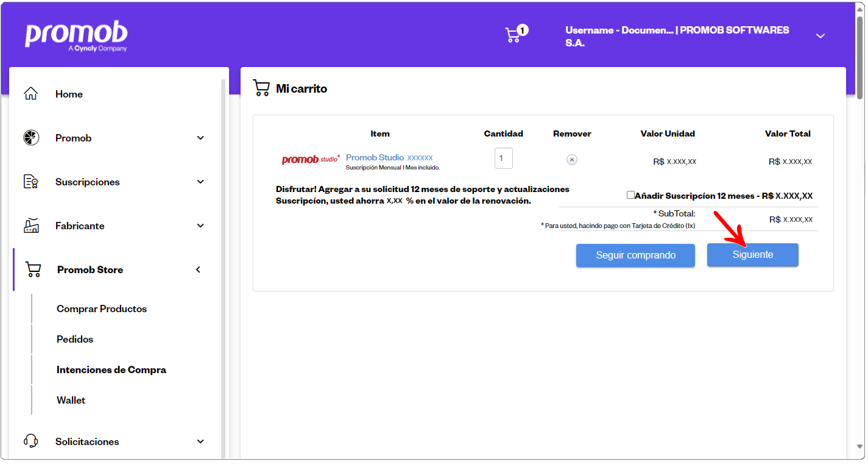Screen dimensions: 868x464
Task: Expand the user account dropdown chevron
Action: coord(820,36)
